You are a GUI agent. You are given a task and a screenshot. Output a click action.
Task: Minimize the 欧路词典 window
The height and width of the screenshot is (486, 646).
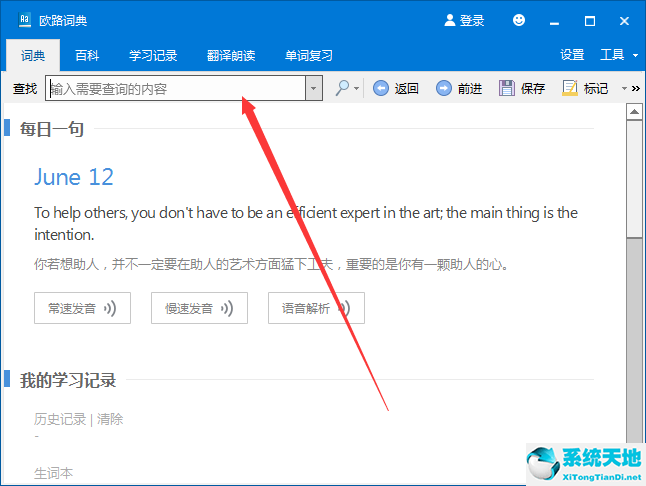pos(555,21)
